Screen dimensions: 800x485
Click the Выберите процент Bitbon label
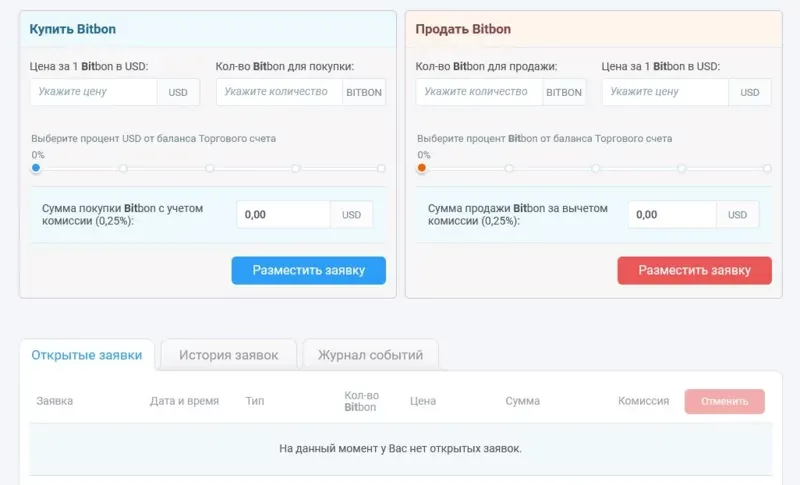pyautogui.click(x=544, y=139)
